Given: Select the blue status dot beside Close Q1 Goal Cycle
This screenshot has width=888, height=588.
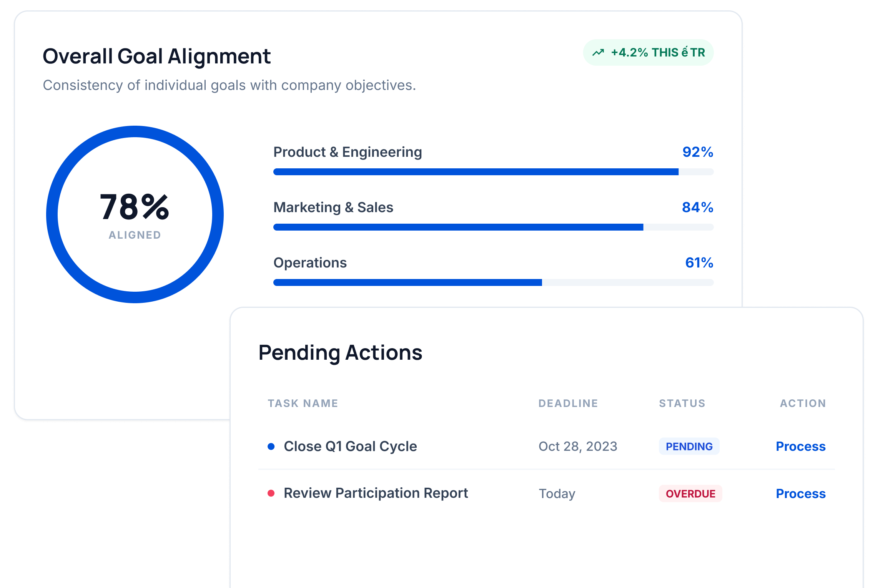Looking at the screenshot, I should click(271, 446).
